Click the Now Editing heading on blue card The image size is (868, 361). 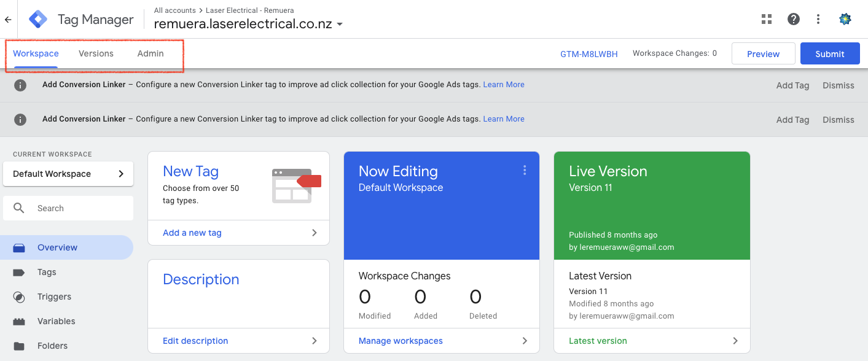(398, 172)
